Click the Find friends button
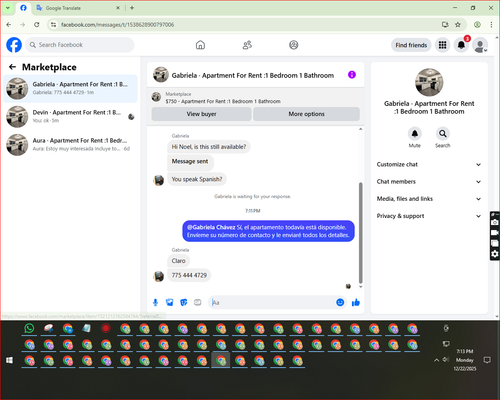Viewport: 500px width, 400px height. pos(411,45)
